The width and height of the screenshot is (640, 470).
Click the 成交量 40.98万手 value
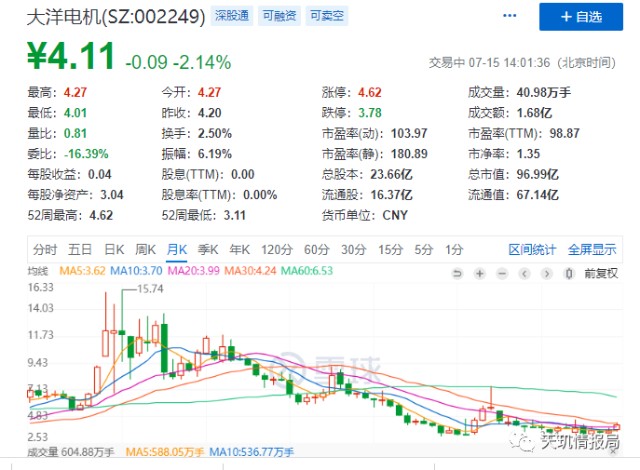coord(544,93)
